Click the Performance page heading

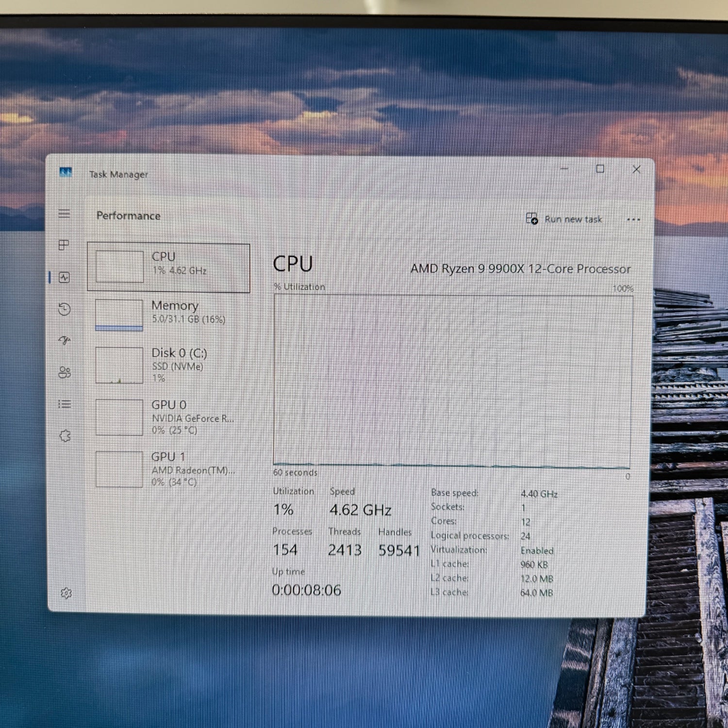point(129,215)
